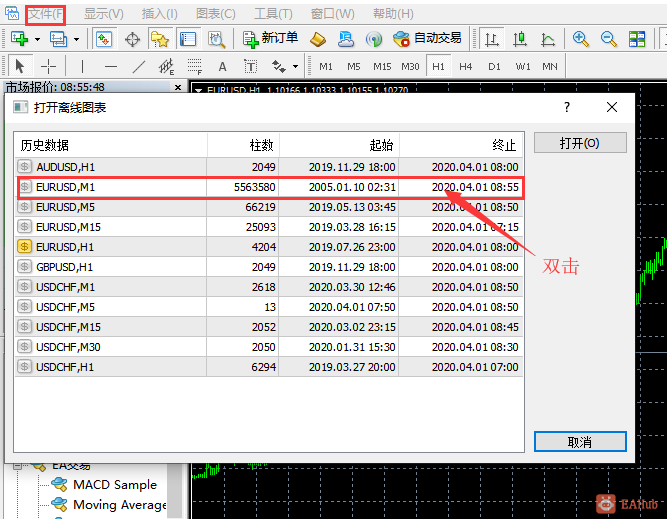
Task: Sort by 历史数据 column header
Action: (111, 145)
